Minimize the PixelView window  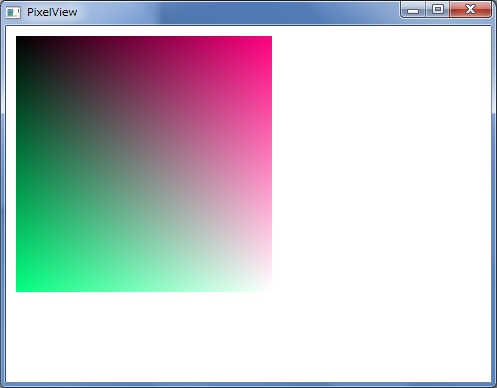[413, 10]
